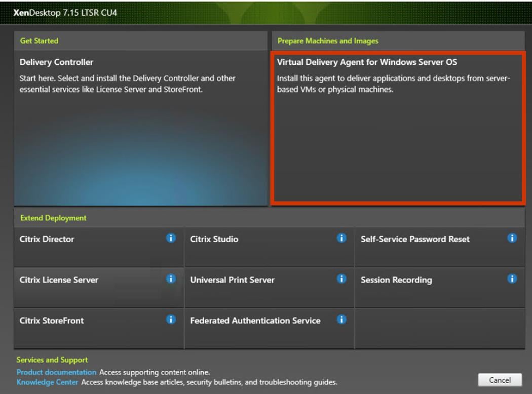Click the Prepare Machines and Images heading
This screenshot has width=532, height=394.
(328, 41)
